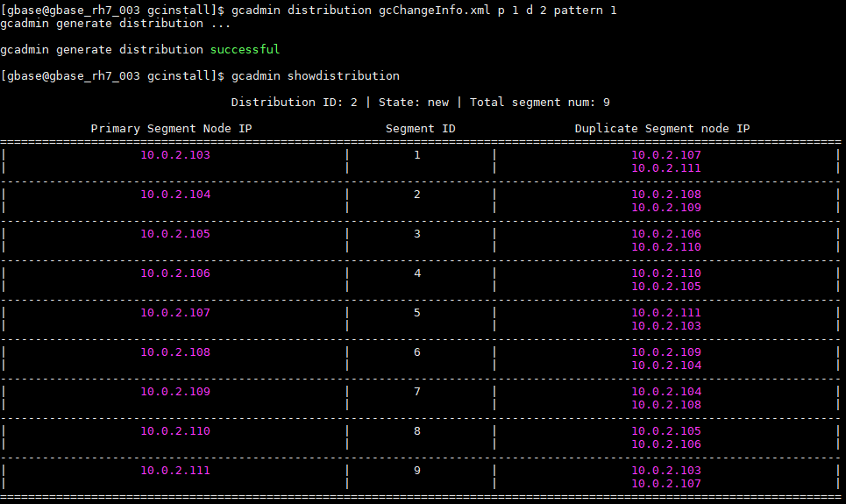Select primary node IP 10.0.2.111
Screen dimensions: 846x504
tap(175, 470)
